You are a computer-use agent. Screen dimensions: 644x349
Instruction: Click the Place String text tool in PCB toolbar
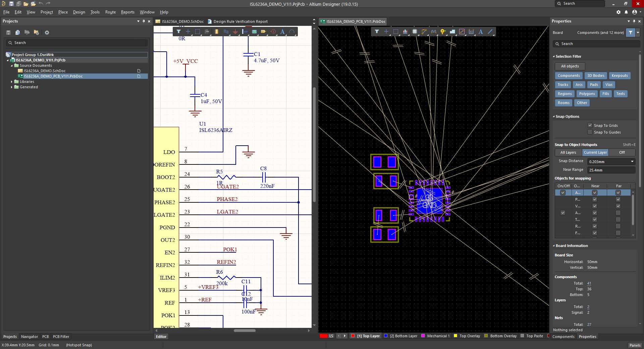481,32
